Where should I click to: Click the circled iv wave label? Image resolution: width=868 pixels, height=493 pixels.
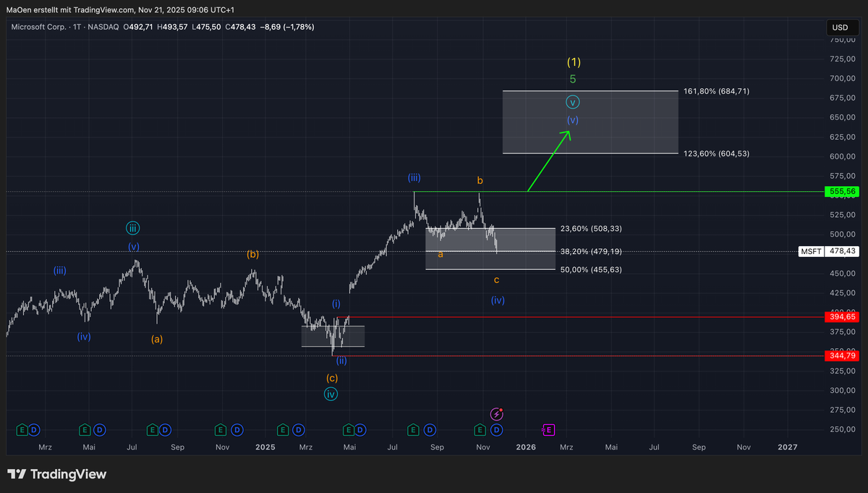click(331, 394)
